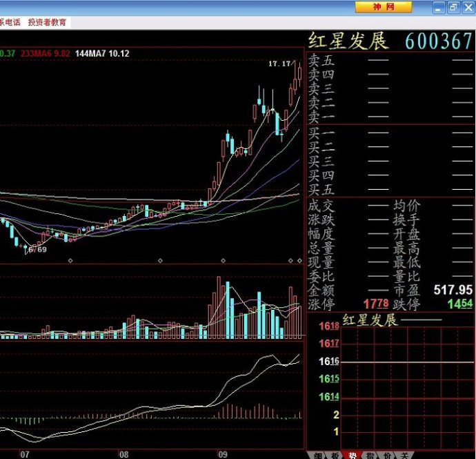This screenshot has width=476, height=459.
Task: Click the 233MA6 9.82 indicator label
Action: click(46, 54)
